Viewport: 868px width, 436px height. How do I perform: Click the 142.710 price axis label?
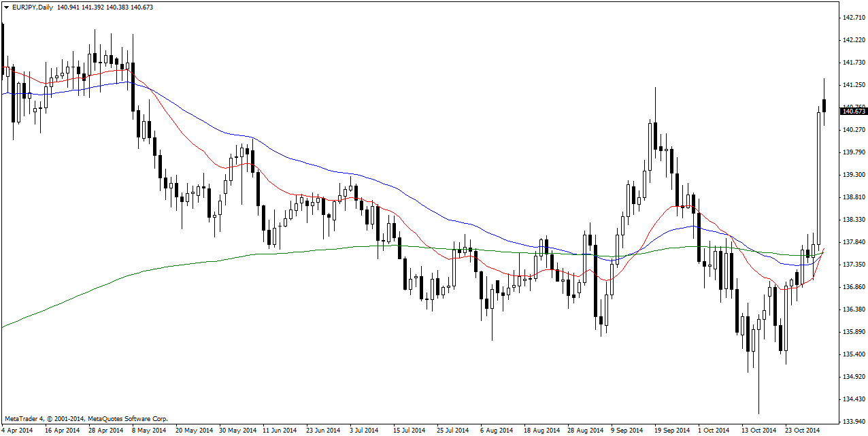click(x=853, y=18)
